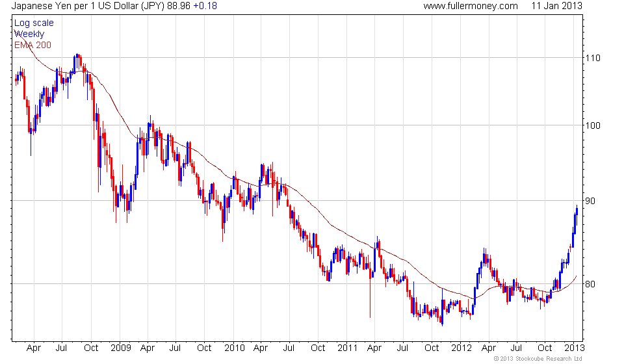637x364 pixels.
Task: Click the 'Jul' label just before 2012's end
Action: [516, 348]
